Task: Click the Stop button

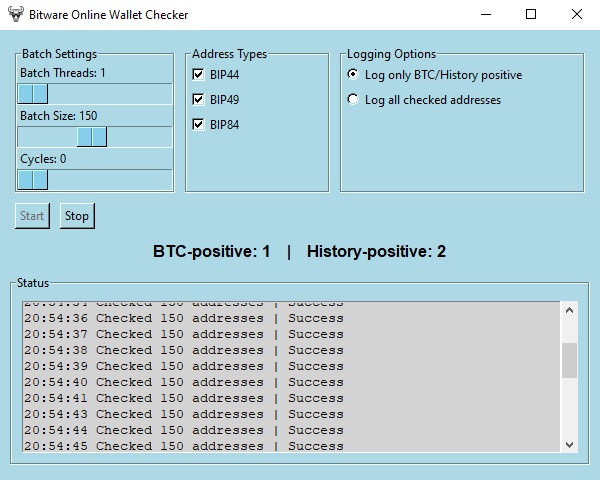Action: [77, 216]
